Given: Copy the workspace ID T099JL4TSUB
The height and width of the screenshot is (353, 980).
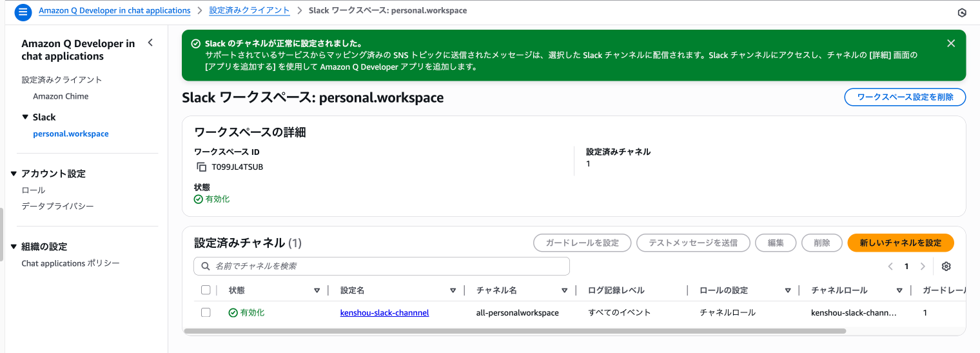Looking at the screenshot, I should 201,166.
